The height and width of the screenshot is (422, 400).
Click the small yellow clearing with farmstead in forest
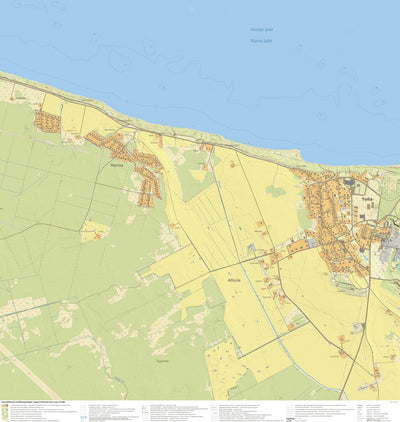coord(95,231)
